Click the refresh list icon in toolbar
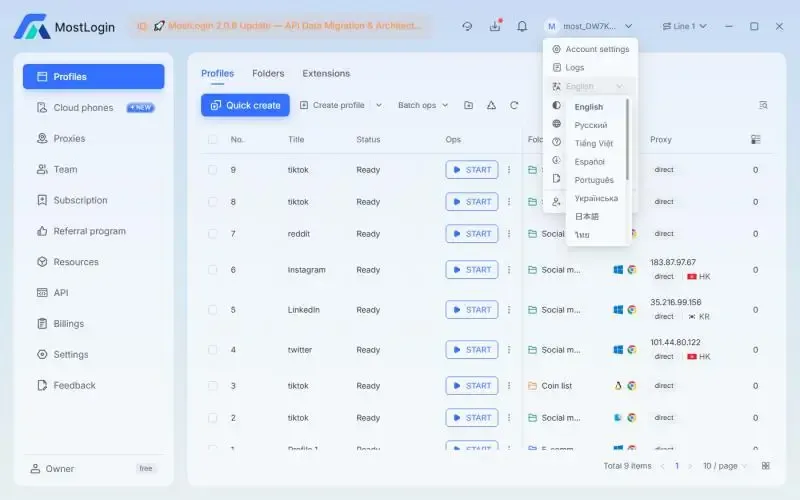Screen dimensions: 800x500 [514, 105]
